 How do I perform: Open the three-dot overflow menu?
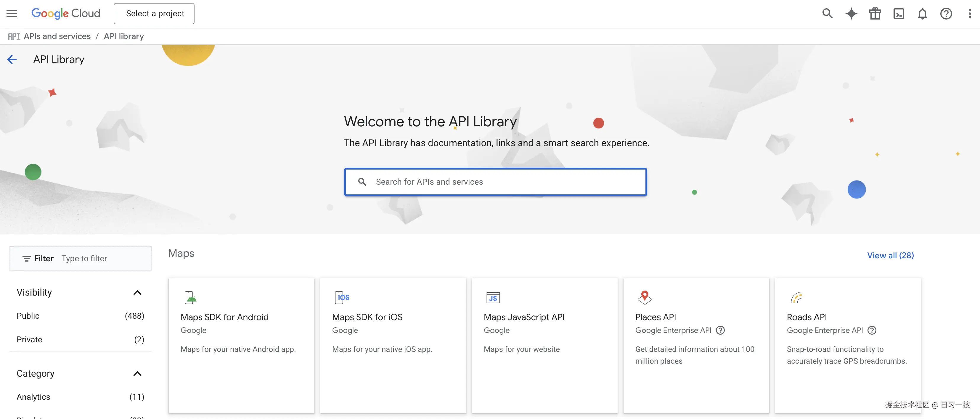click(970, 13)
